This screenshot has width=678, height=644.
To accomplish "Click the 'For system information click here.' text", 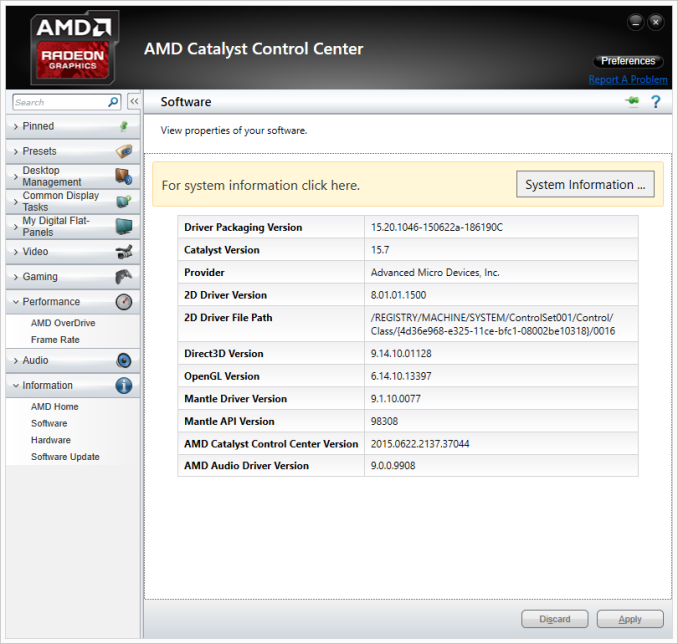I will 261,186.
